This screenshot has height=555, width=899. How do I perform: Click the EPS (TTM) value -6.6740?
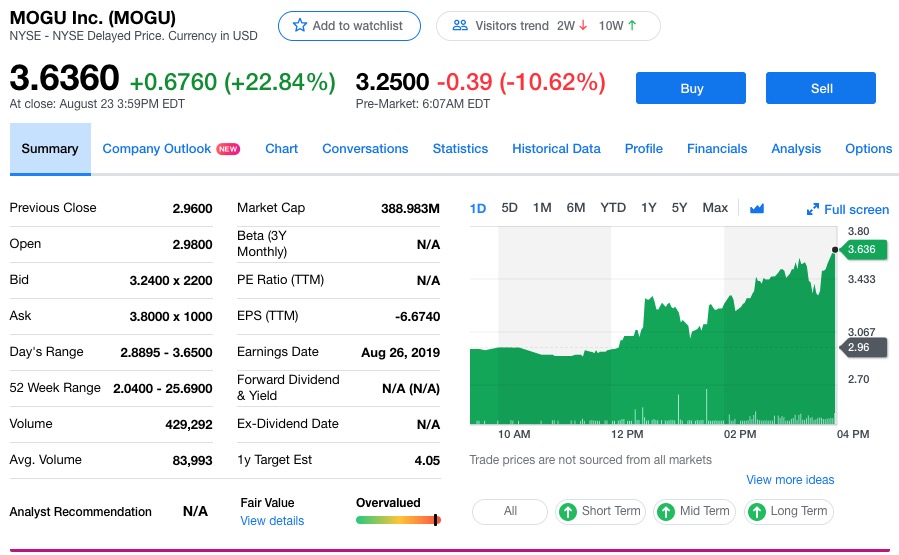pos(417,316)
